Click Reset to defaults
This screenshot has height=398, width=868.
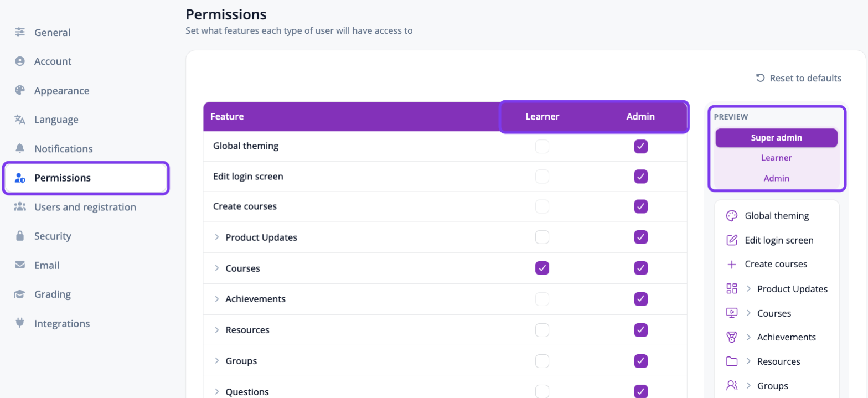(x=799, y=78)
